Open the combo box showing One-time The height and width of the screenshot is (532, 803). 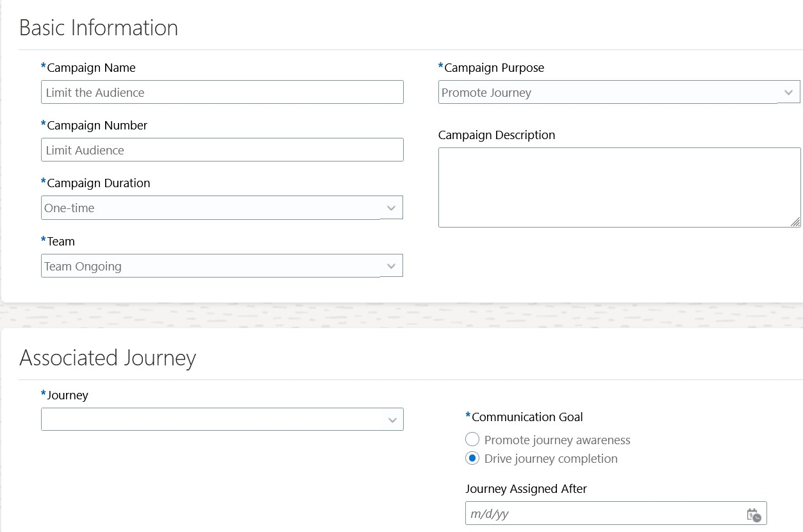211,208
